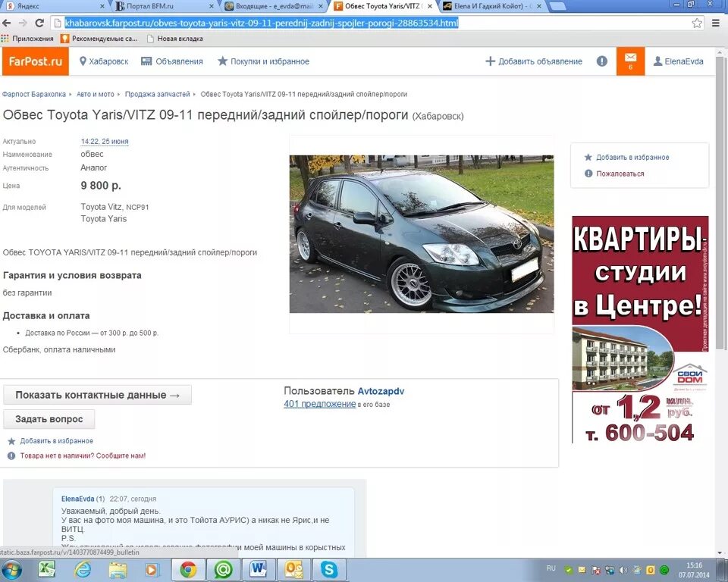Open a new tab with the new-tab button

coord(557,7)
